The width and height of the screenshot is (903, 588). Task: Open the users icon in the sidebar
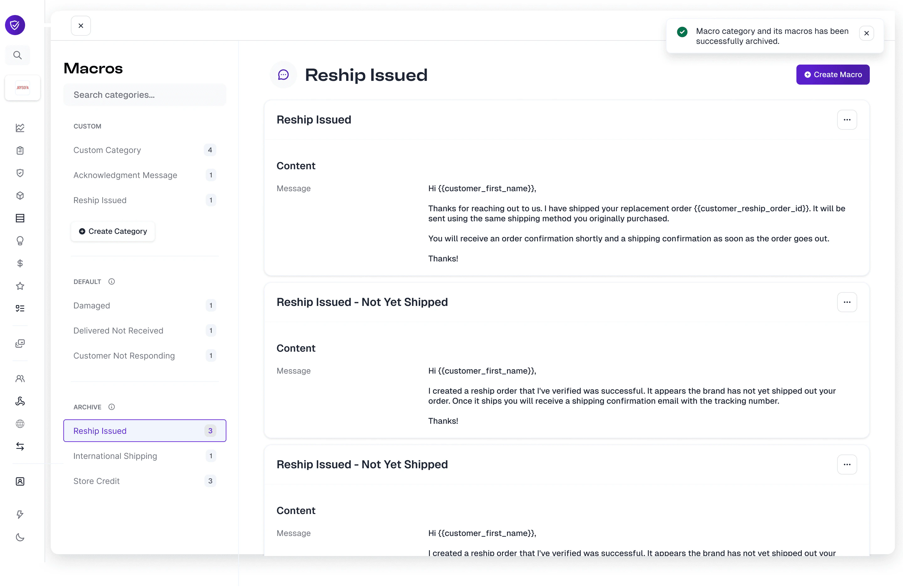pos(20,379)
